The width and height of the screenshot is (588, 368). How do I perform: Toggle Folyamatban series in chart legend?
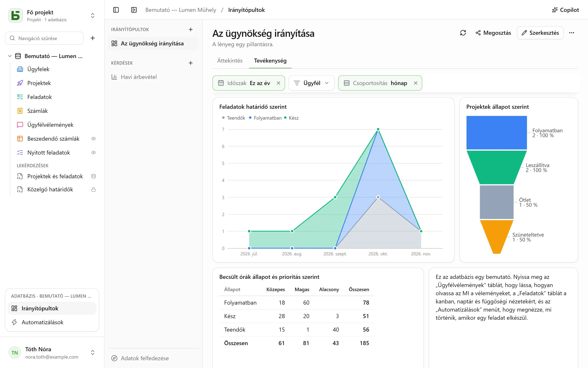point(265,118)
